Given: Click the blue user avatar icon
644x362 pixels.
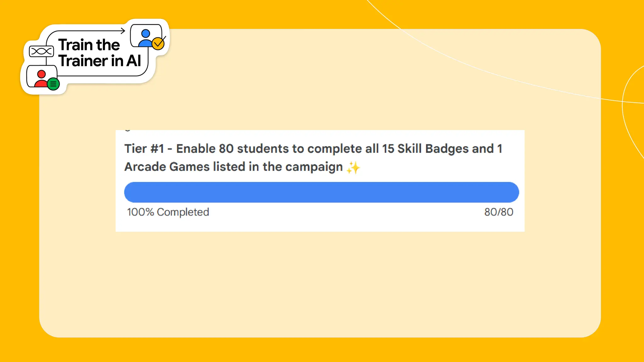Looking at the screenshot, I should tap(145, 38).
